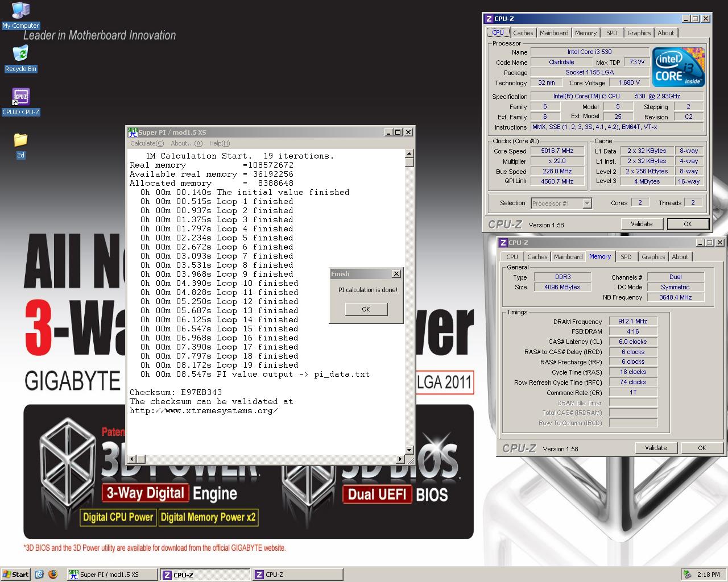
Task: Click the QPI Link value 4560.7 MHz
Action: pyautogui.click(x=557, y=181)
